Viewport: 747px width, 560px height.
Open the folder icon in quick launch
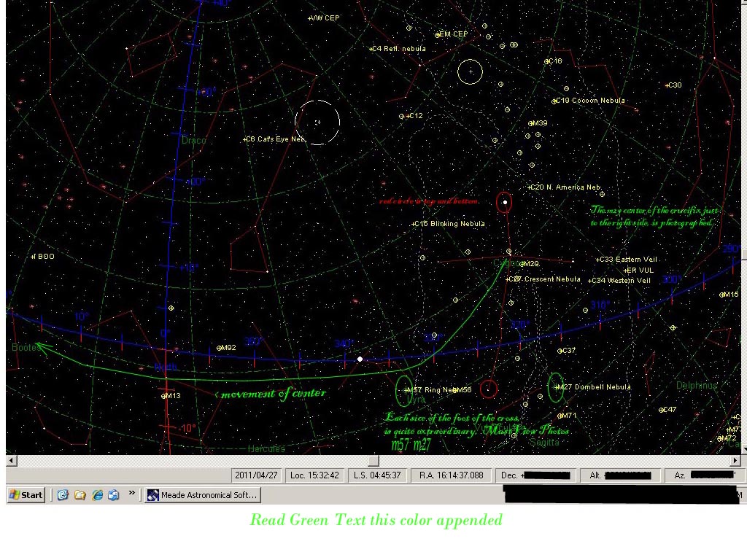click(x=80, y=495)
